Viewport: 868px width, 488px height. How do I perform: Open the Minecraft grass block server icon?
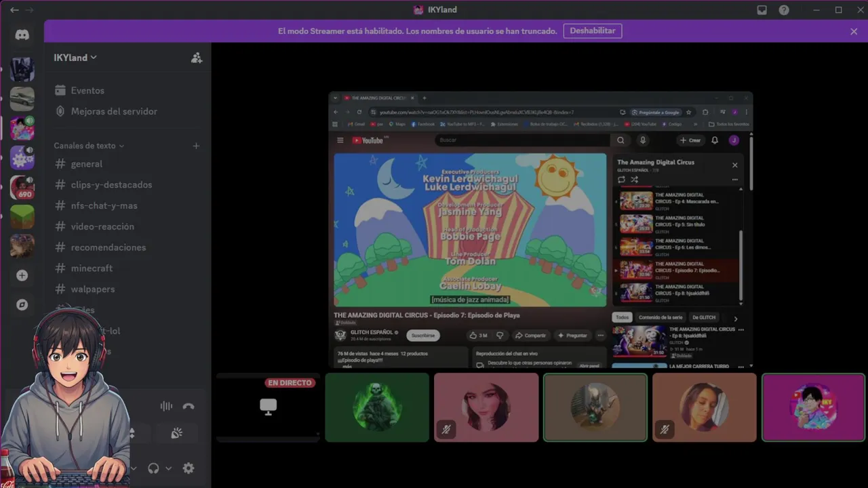point(22,217)
